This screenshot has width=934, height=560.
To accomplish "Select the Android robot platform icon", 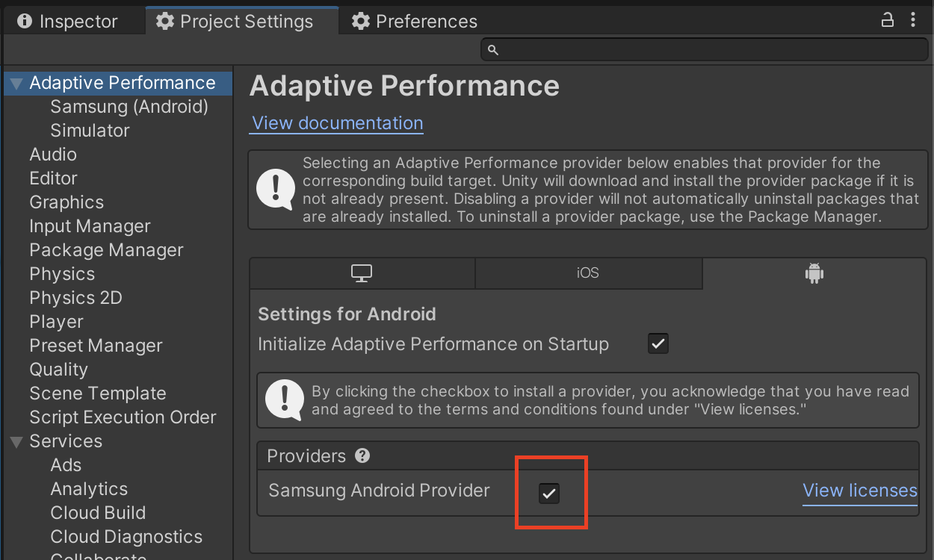I will click(x=814, y=273).
